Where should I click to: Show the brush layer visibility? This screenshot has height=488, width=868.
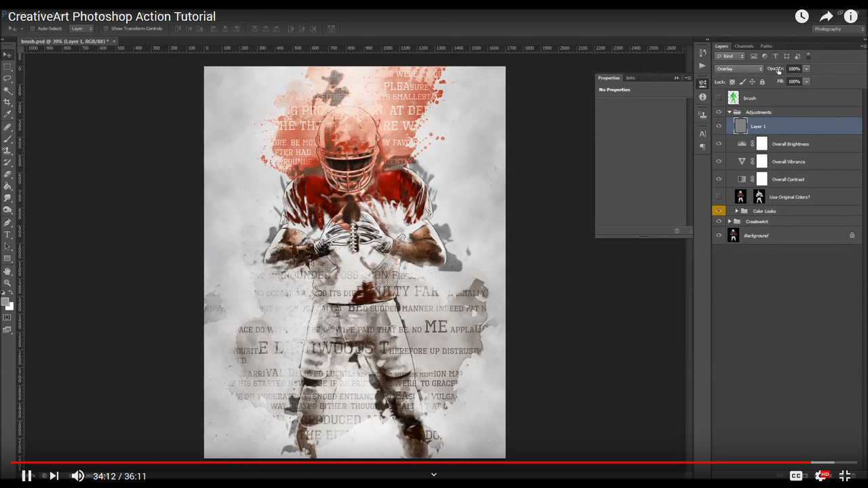click(718, 98)
